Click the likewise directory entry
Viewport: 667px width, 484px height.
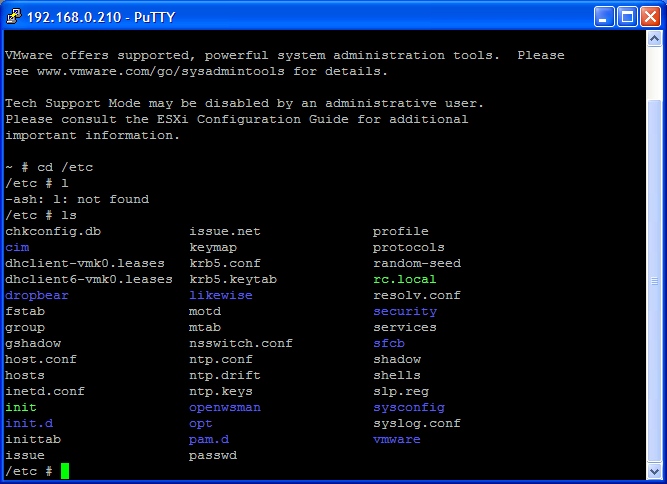220,295
